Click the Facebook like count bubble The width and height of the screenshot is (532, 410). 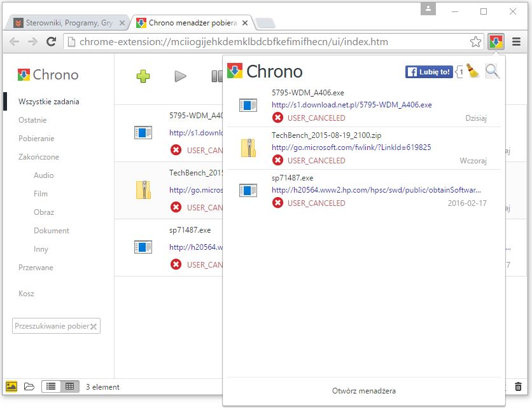tap(459, 72)
